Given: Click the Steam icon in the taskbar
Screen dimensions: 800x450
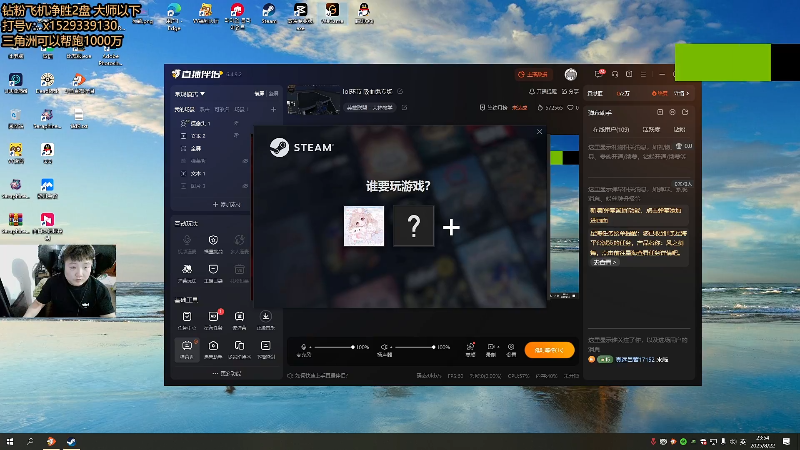Looking at the screenshot, I should pyautogui.click(x=71, y=441).
